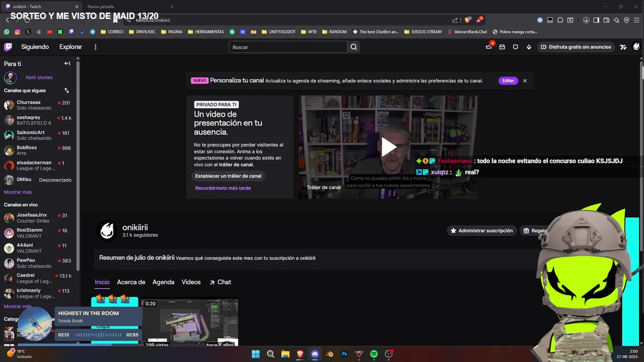The image size is (644, 362).
Task: Open the YouTube bookmark icon
Action: click(x=49, y=32)
